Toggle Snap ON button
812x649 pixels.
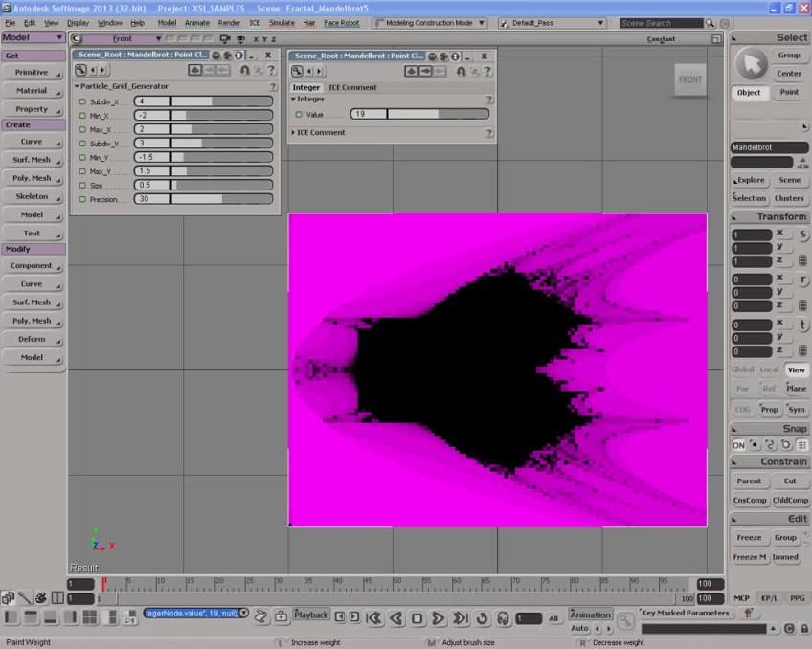coord(738,445)
